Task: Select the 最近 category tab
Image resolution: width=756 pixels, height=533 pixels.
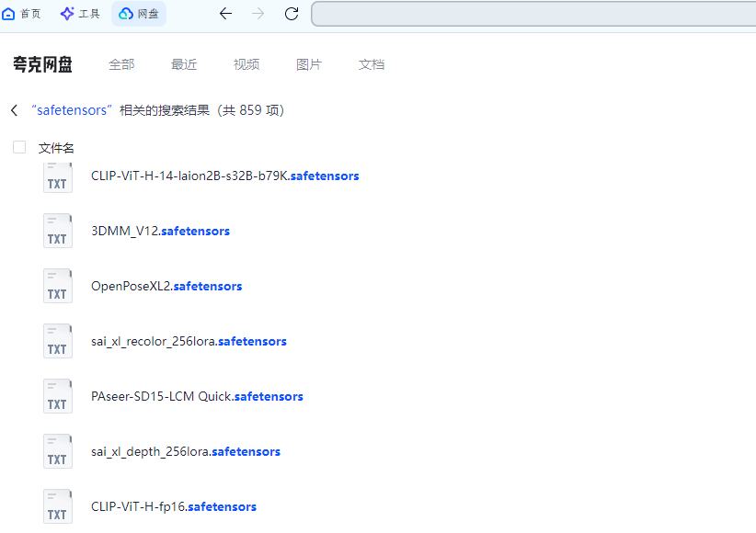Action: click(184, 64)
